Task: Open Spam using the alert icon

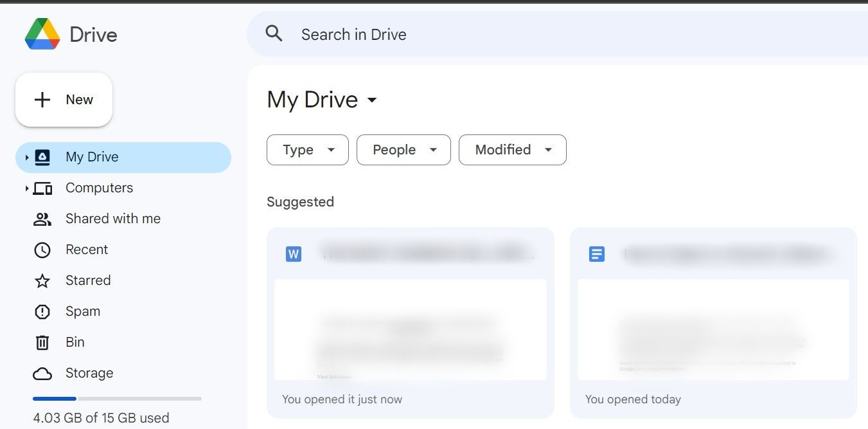Action: tap(42, 311)
